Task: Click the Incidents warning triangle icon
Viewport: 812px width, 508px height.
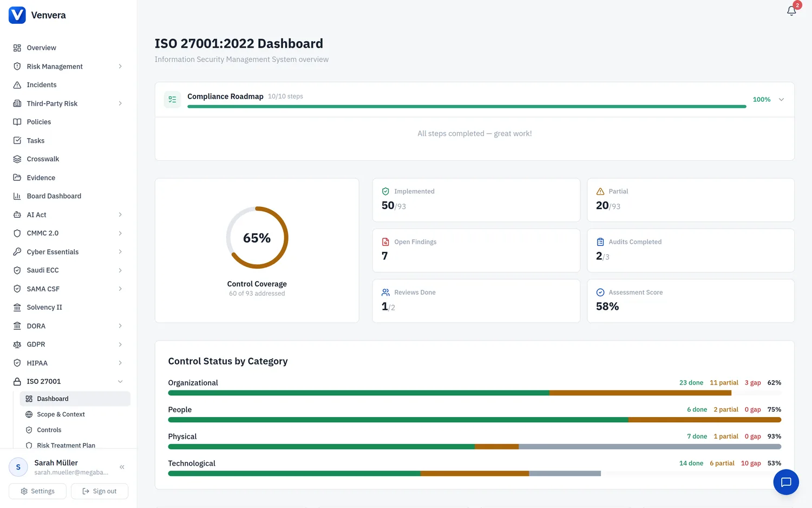Action: tap(17, 85)
